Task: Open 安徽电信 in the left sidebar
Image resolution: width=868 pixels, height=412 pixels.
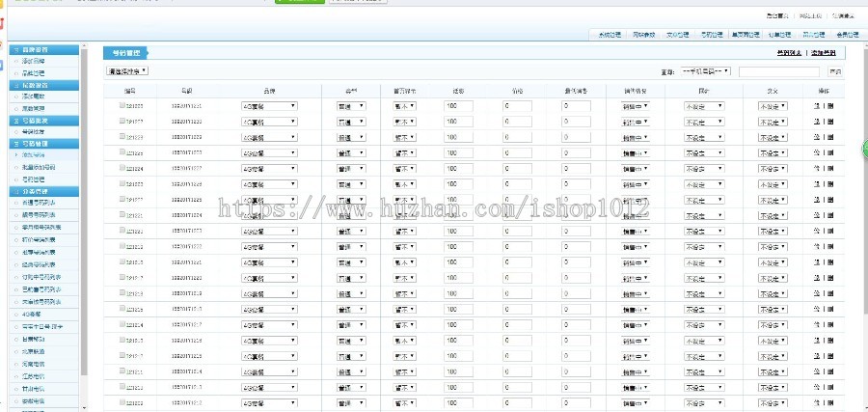Action: tap(33, 401)
